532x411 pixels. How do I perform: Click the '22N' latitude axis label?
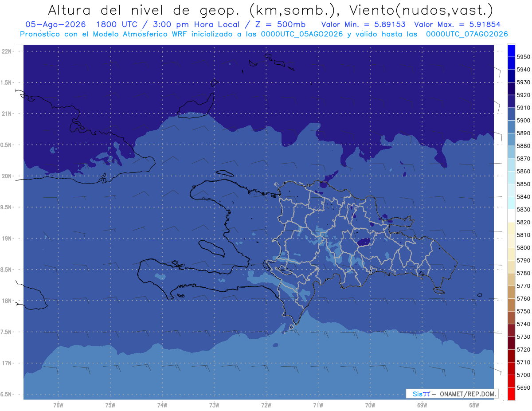(7, 51)
